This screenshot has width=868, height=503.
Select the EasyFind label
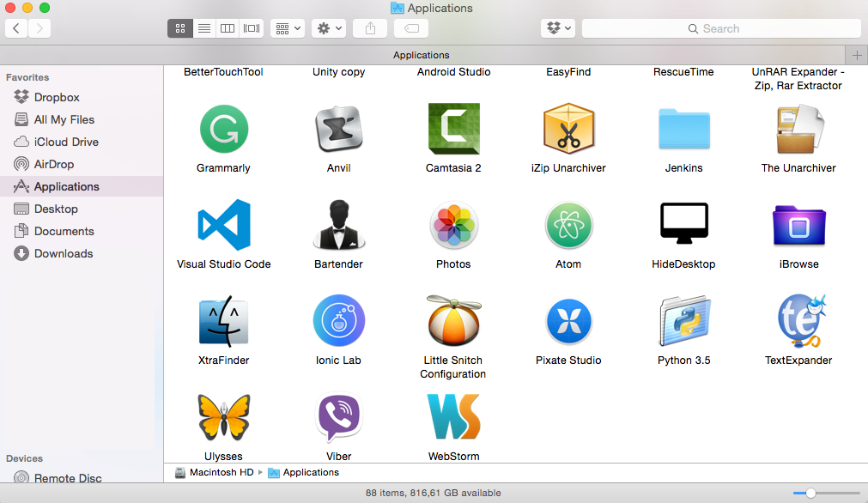568,72
